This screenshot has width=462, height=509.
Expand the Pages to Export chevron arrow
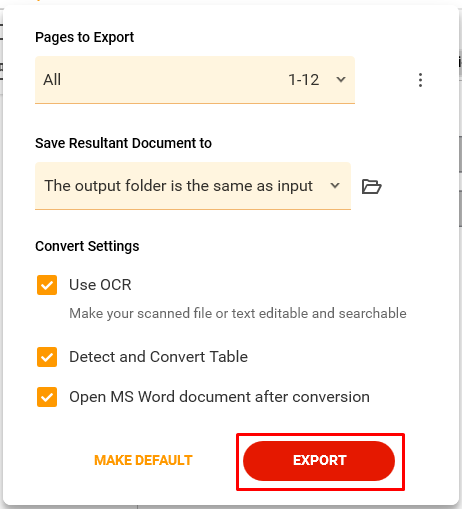coord(341,80)
